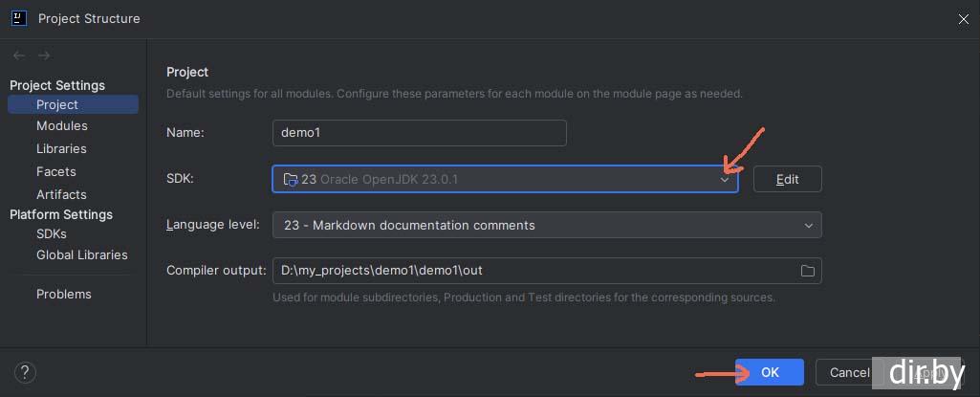Confirm with the OK button
This screenshot has height=397, width=980.
coord(770,372)
